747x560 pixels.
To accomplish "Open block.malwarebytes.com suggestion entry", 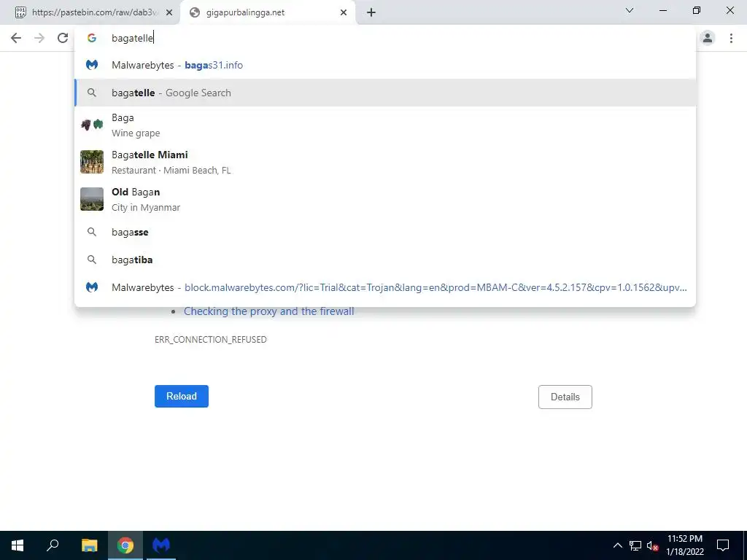I will click(x=385, y=287).
